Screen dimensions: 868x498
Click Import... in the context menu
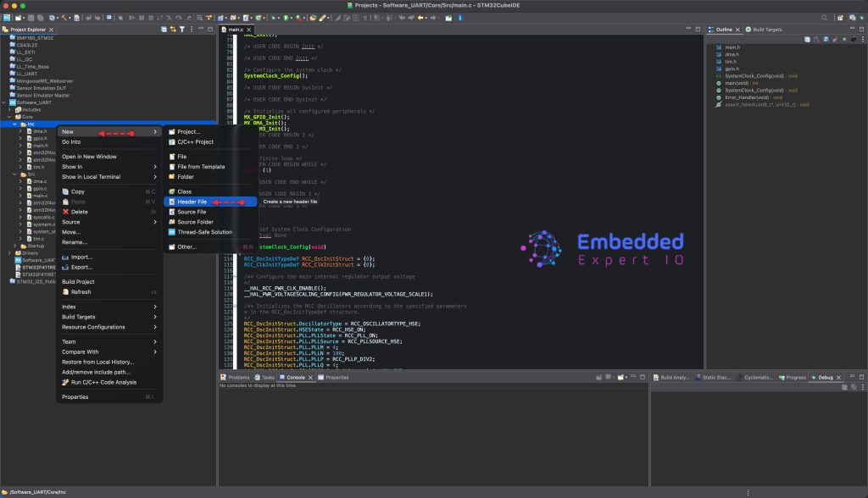[x=109, y=257]
